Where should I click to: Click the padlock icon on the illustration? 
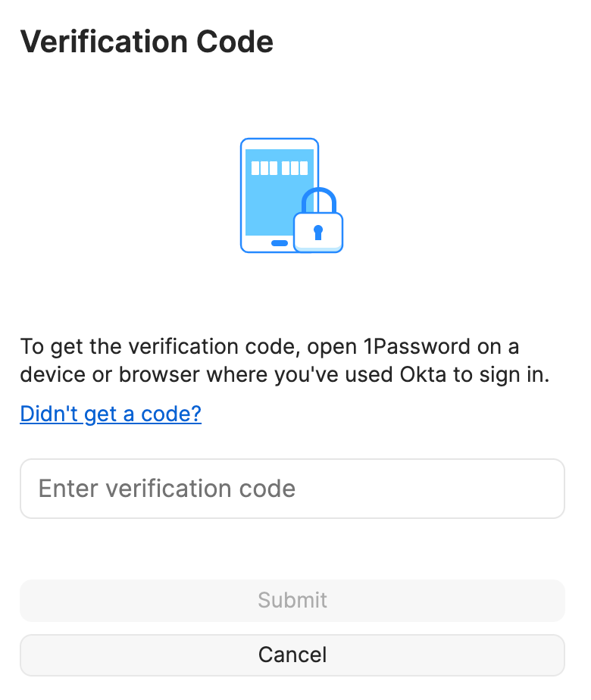pos(318,223)
